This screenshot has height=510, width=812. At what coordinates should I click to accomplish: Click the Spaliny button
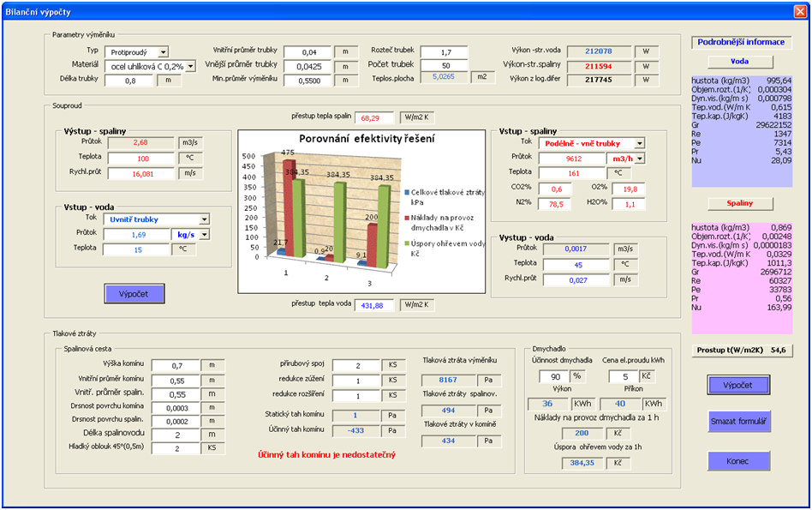point(740,204)
